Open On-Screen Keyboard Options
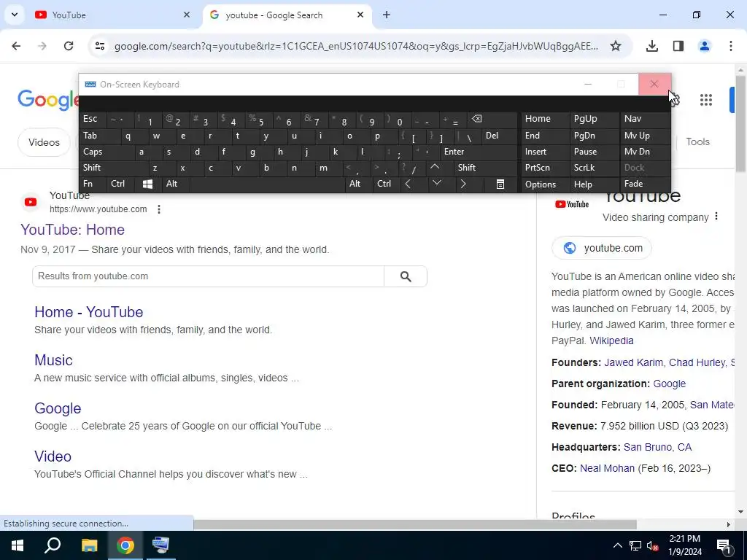 pos(546,184)
